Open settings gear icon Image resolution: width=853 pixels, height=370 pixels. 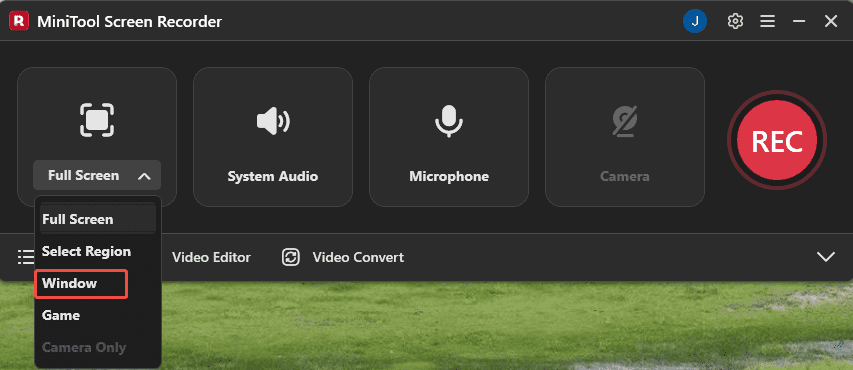pos(735,22)
